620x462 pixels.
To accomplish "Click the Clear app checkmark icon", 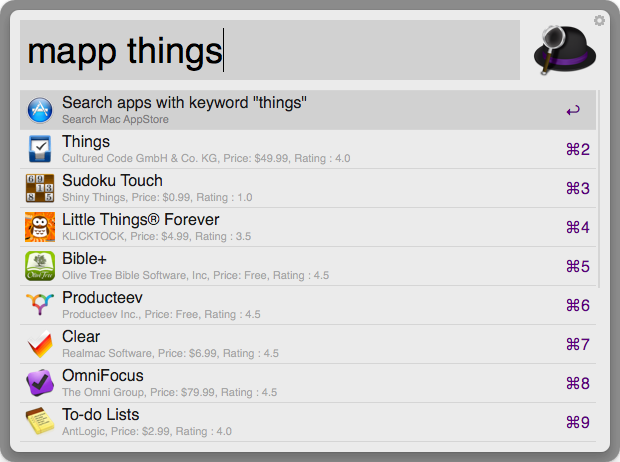I will point(40,344).
